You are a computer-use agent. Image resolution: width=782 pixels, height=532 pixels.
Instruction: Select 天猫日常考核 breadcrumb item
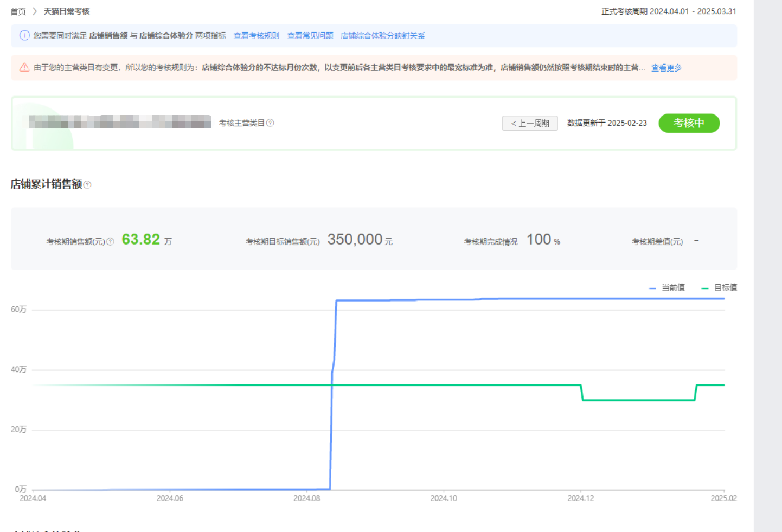[67, 11]
